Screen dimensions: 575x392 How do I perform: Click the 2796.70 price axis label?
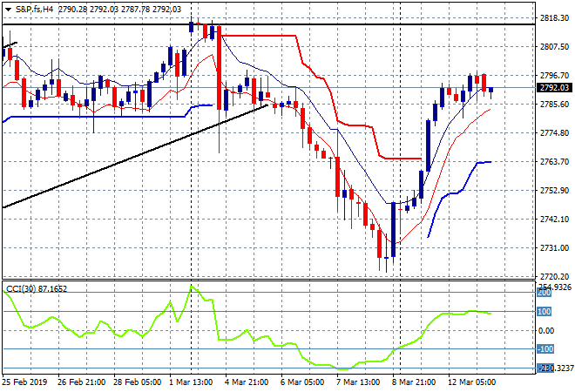554,76
